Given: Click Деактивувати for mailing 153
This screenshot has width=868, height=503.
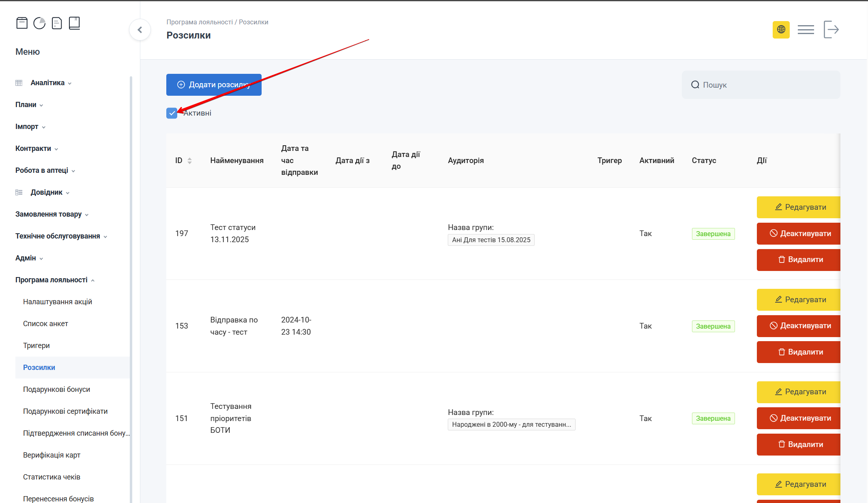Looking at the screenshot, I should [x=798, y=326].
